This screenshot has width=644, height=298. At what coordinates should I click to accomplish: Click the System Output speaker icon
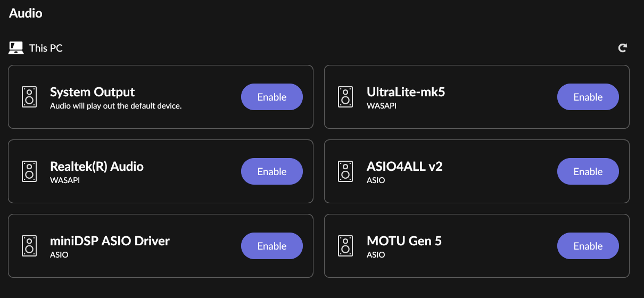click(29, 97)
